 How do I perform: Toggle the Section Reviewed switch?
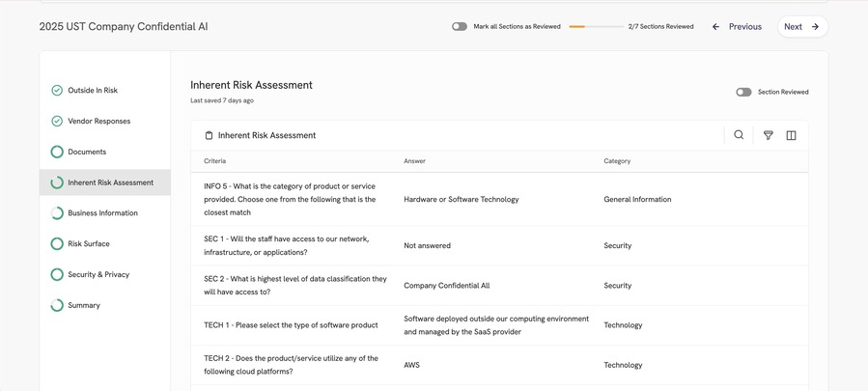(x=743, y=92)
